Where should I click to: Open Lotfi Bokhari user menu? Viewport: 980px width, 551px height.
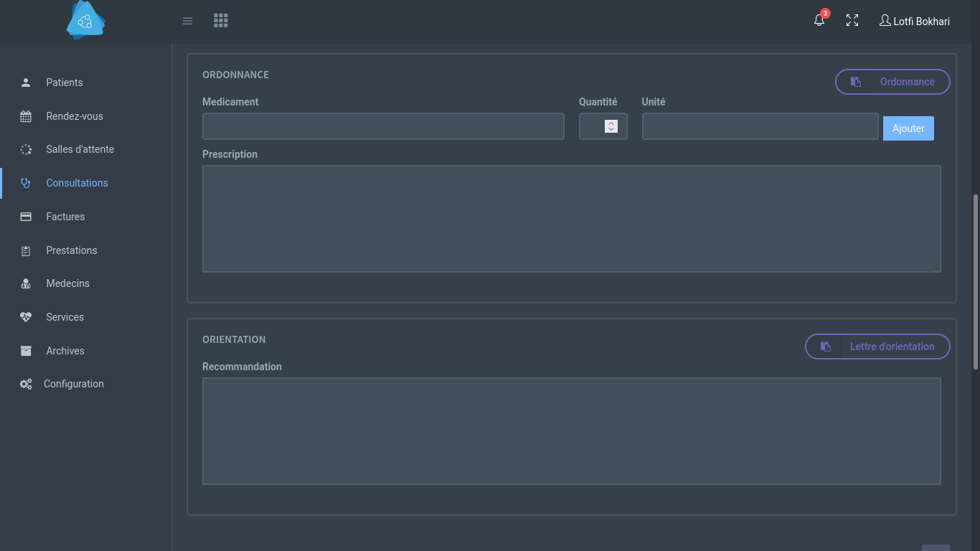(x=915, y=21)
